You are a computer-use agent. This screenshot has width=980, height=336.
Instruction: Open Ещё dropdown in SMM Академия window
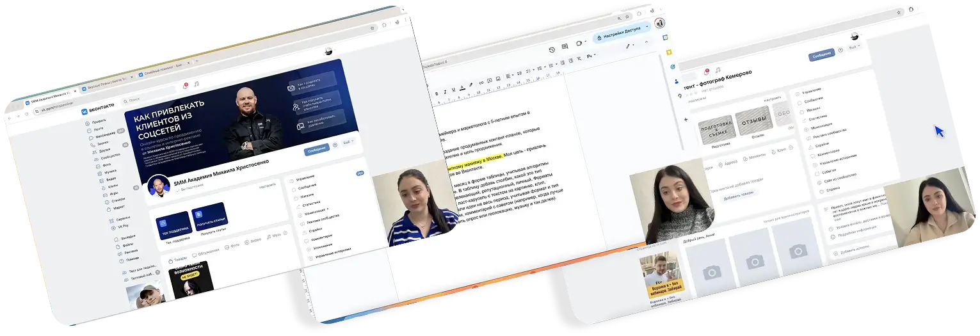[x=348, y=143]
